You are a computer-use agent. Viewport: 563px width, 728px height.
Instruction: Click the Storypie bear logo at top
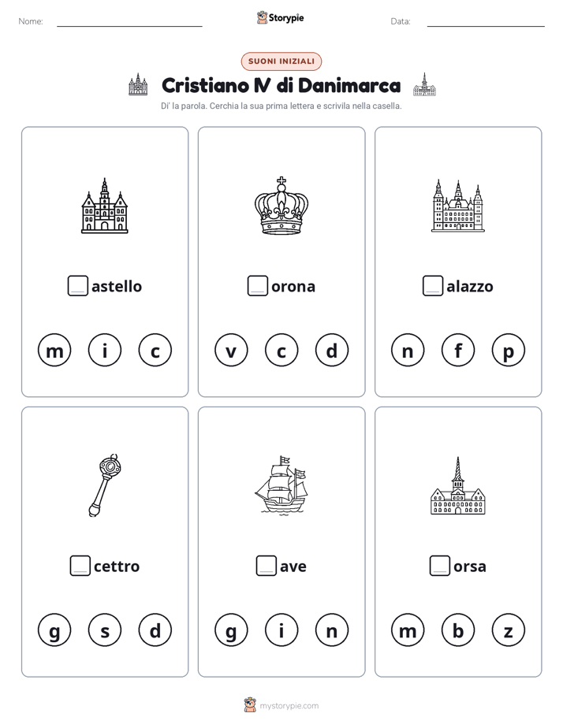[x=263, y=17]
